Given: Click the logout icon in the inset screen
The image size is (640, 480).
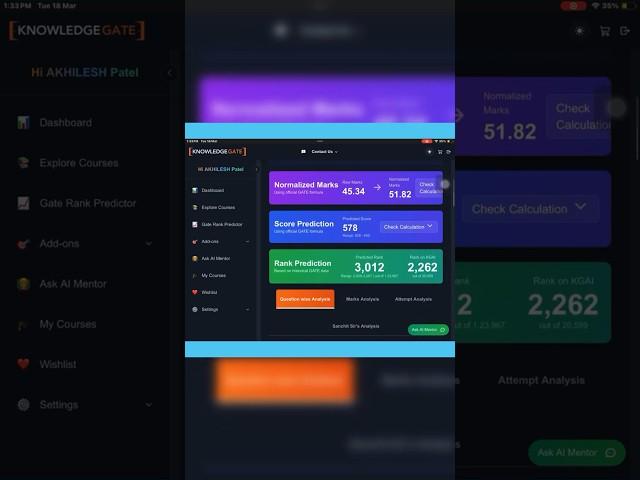Looking at the screenshot, I should pyautogui.click(x=448, y=152).
